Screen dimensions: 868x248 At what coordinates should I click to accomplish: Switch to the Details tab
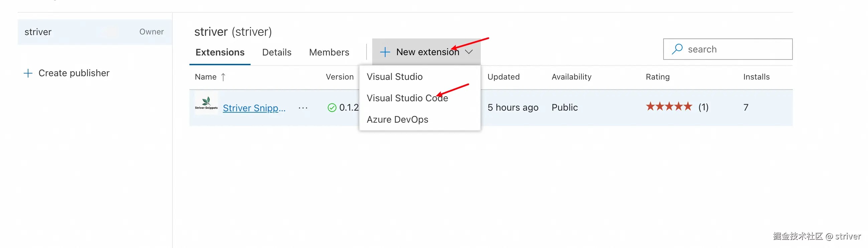277,52
